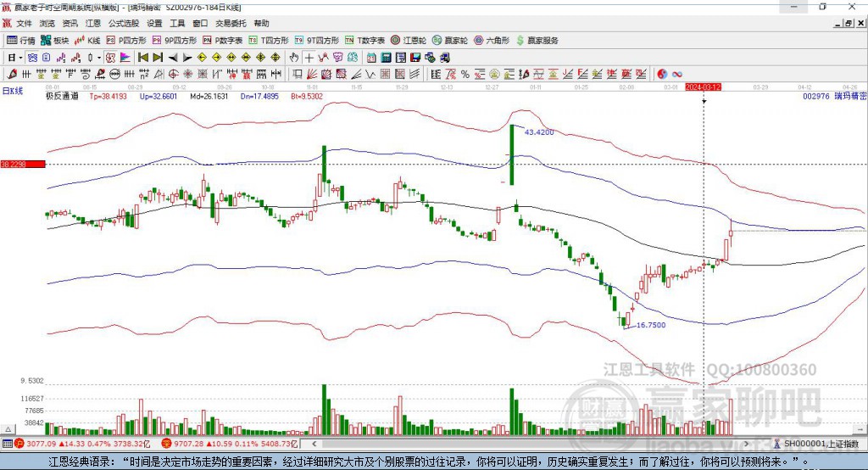Open the 江恩 menu
Image resolution: width=868 pixels, height=470 pixels.
point(93,23)
